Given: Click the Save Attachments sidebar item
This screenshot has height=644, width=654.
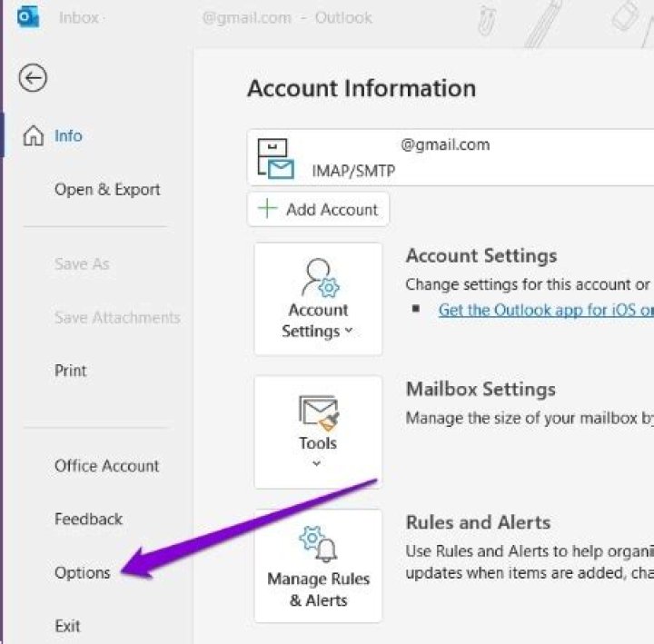Looking at the screenshot, I should pos(117,318).
